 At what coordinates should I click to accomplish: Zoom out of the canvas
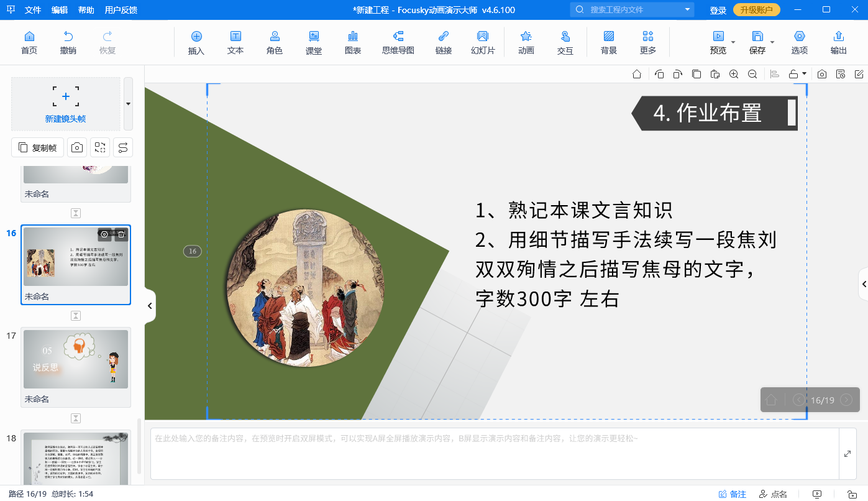752,74
